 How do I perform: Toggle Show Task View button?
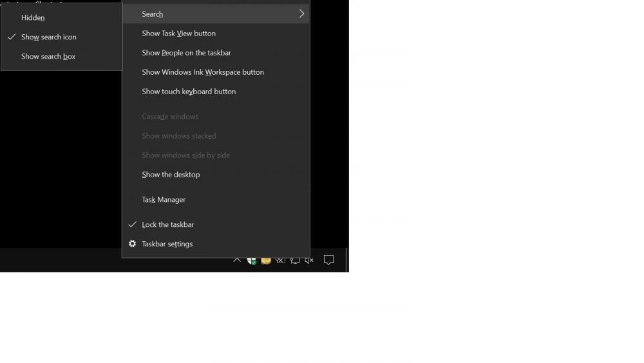(216, 34)
